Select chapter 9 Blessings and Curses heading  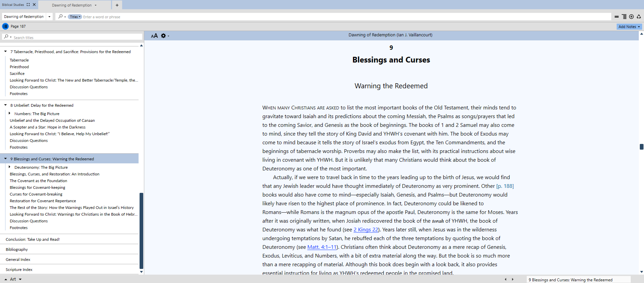coord(52,159)
